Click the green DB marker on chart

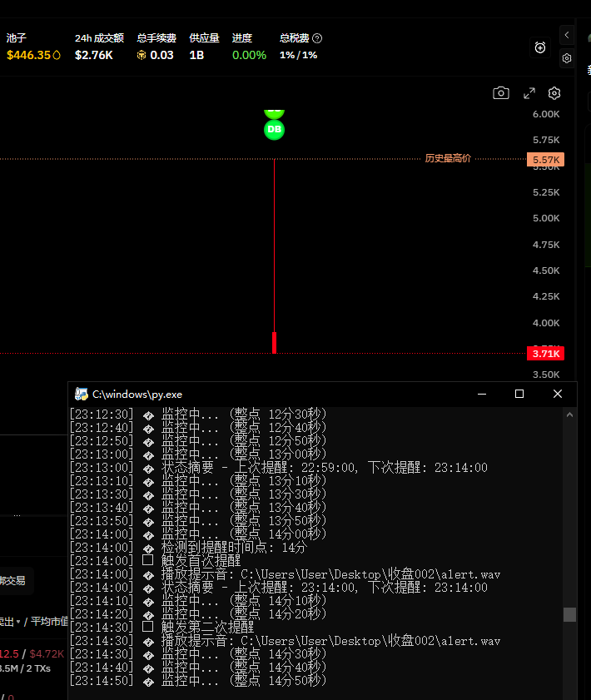pyautogui.click(x=274, y=130)
